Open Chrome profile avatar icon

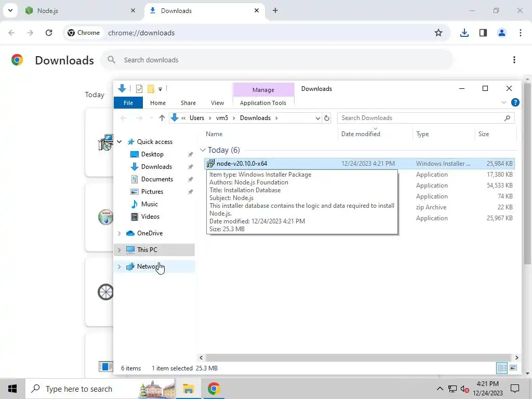502,33
